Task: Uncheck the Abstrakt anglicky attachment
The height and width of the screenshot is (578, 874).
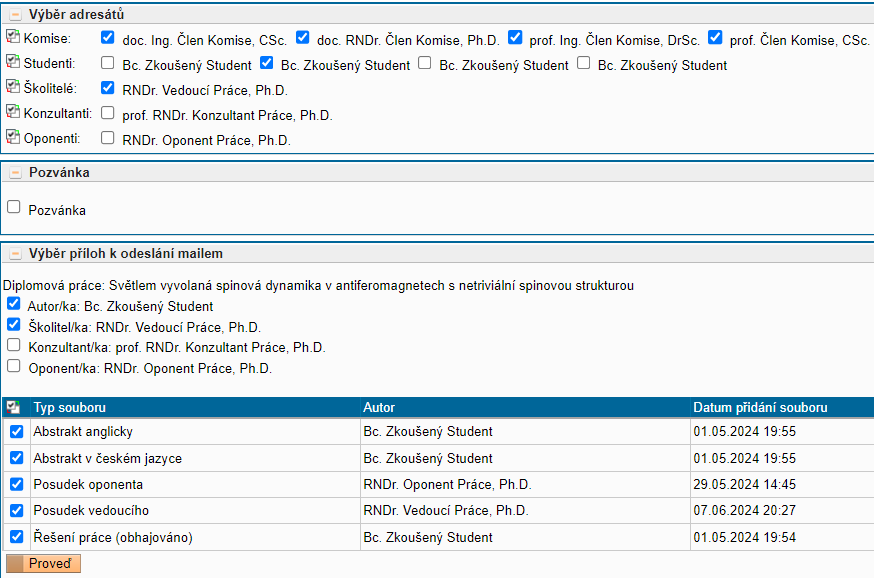Action: (x=16, y=431)
